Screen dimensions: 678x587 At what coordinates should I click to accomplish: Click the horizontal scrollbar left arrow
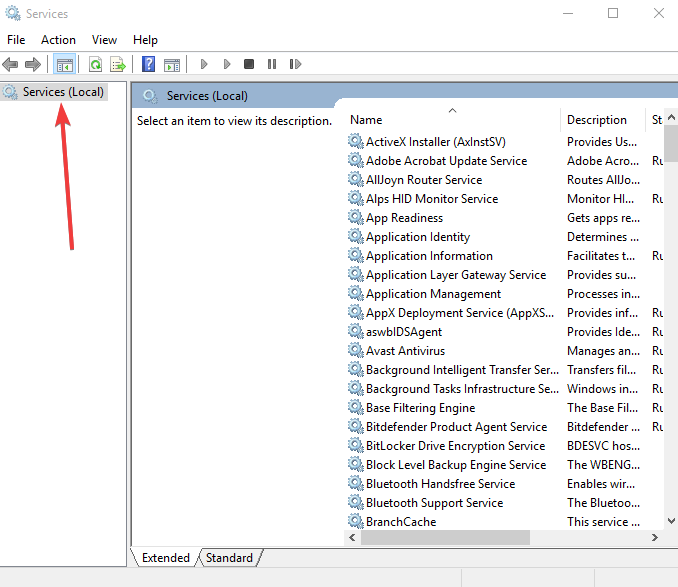click(352, 537)
